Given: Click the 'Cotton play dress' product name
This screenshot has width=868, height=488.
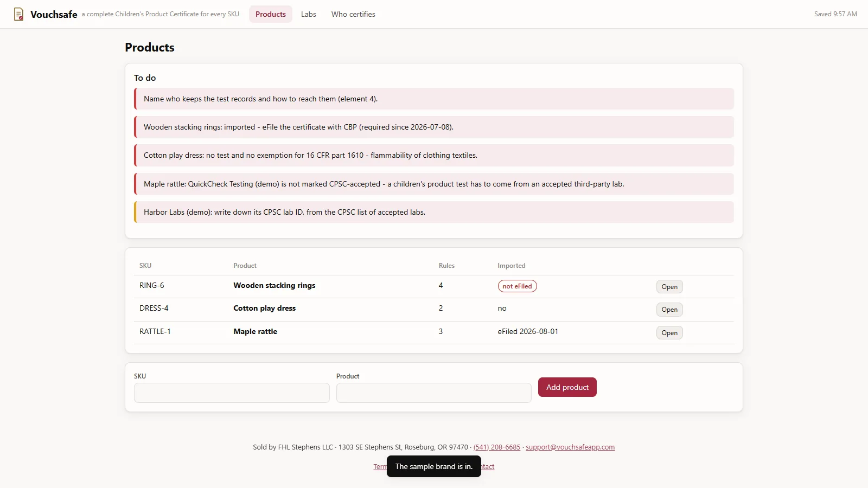Looking at the screenshot, I should pyautogui.click(x=265, y=308).
